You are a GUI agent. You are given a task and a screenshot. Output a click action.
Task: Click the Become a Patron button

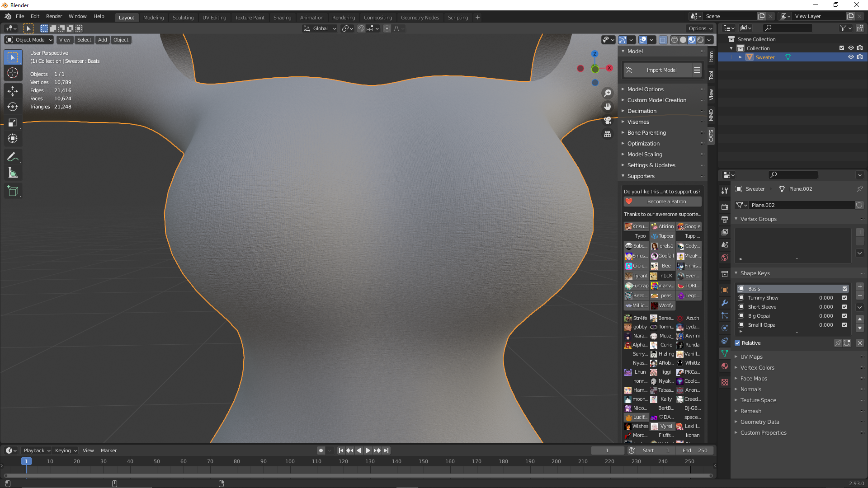click(662, 202)
